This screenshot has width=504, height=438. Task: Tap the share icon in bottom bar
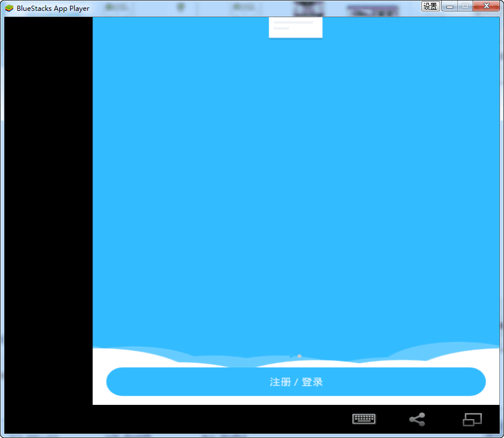[x=417, y=420]
